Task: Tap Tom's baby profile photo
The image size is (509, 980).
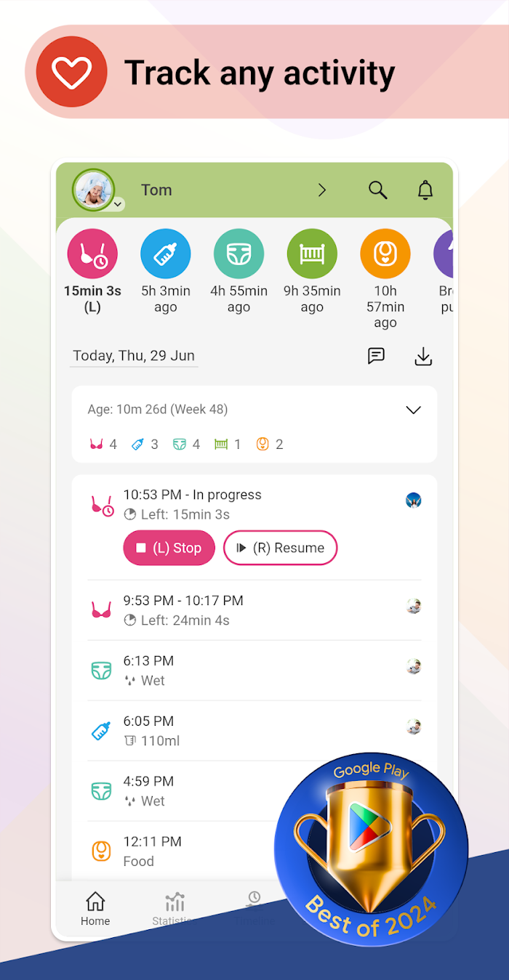Action: tap(93, 190)
